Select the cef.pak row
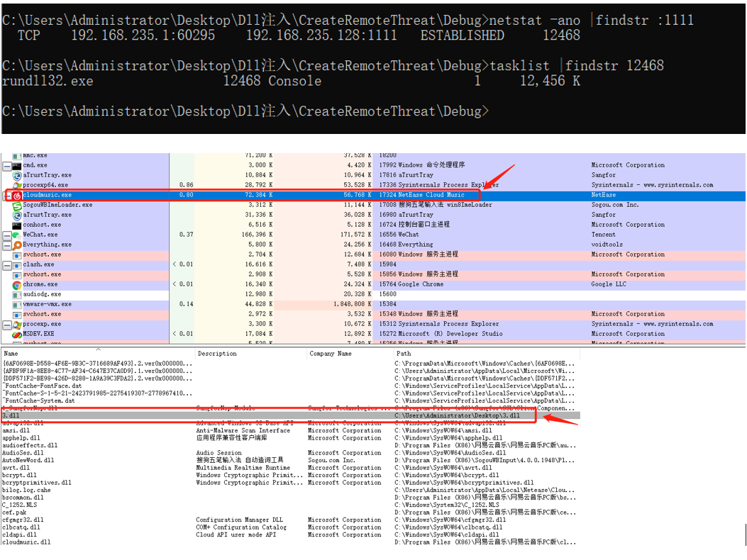747x560 pixels. coord(290,513)
